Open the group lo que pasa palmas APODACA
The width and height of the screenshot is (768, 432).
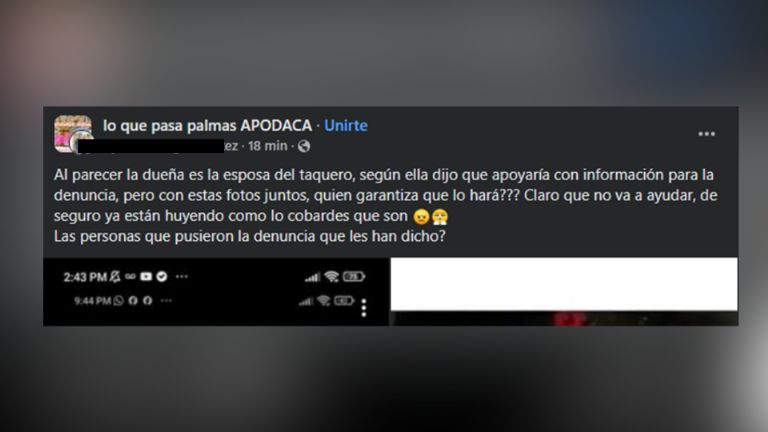coord(207,125)
